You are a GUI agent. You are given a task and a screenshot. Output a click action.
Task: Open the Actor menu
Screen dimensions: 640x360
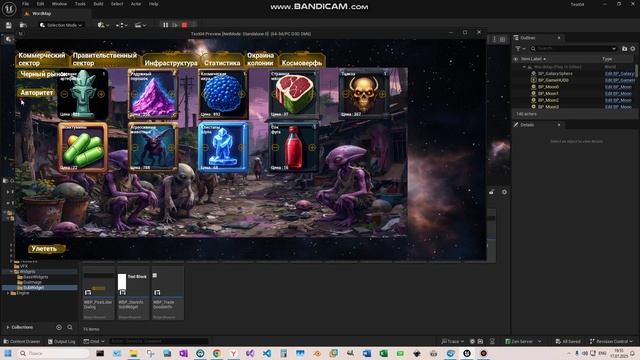[136, 4]
